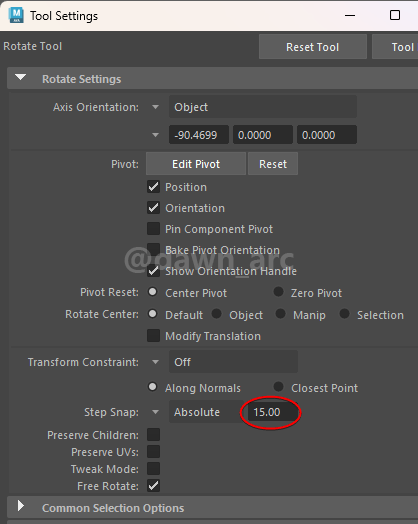The height and width of the screenshot is (524, 418).
Task: Minimize the Tool Settings window
Action: tap(350, 15)
